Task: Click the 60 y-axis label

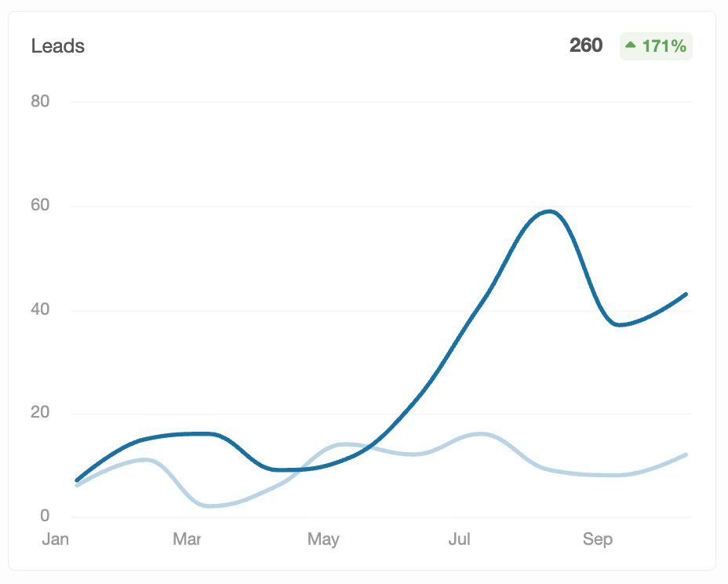Action: pos(40,206)
